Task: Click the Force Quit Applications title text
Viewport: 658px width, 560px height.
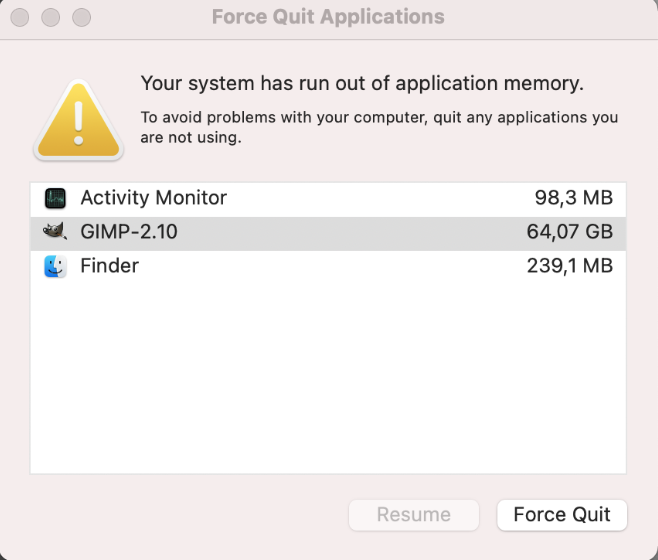Action: pos(328,18)
